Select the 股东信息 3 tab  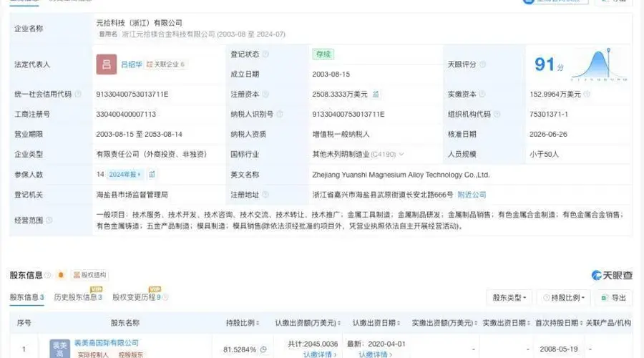pyautogui.click(x=26, y=297)
